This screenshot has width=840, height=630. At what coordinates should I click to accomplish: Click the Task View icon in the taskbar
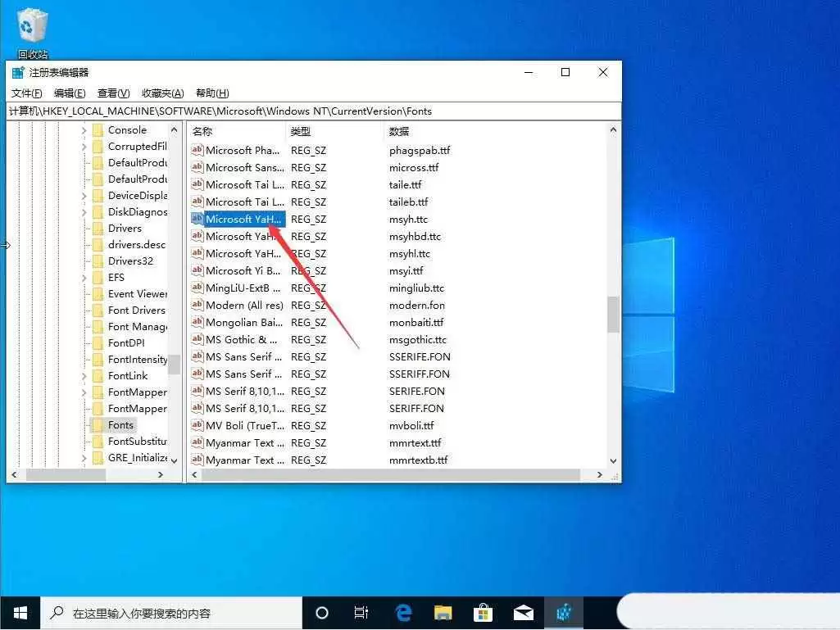[x=361, y=612]
